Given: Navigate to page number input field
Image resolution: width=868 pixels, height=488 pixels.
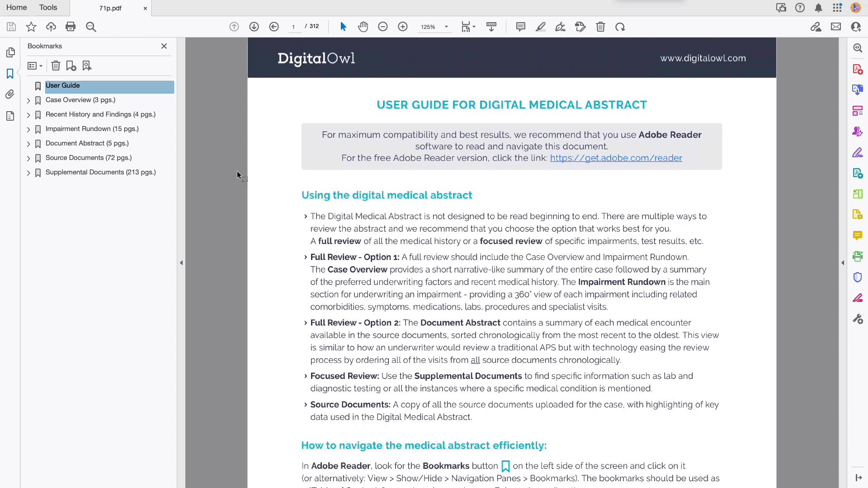Looking at the screenshot, I should click(x=294, y=26).
